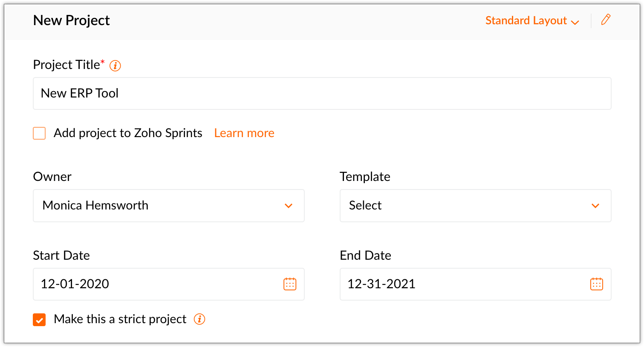Viewport: 644px width, 347px height.
Task: Click the pencil edit layout icon
Action: (x=606, y=20)
